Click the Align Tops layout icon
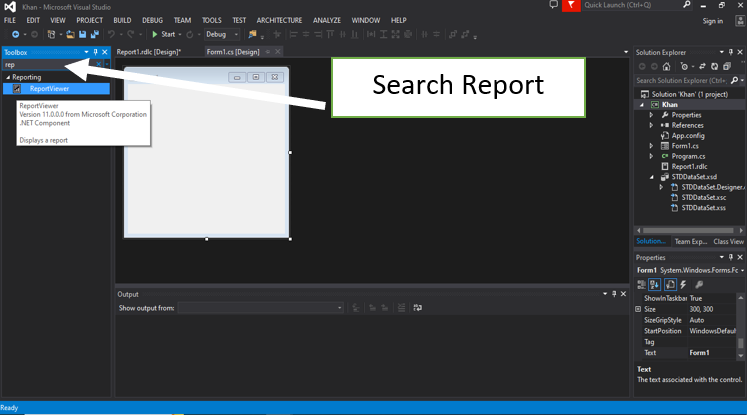Screen dimensions: 747x415 pyautogui.click(x=330, y=34)
